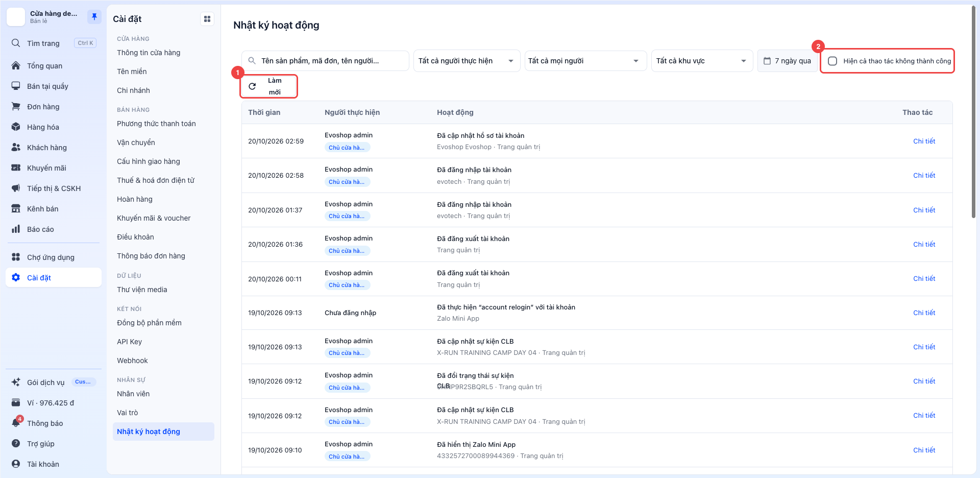Click the Làm mới refresh button
This screenshot has width=980, height=478.
tap(269, 86)
